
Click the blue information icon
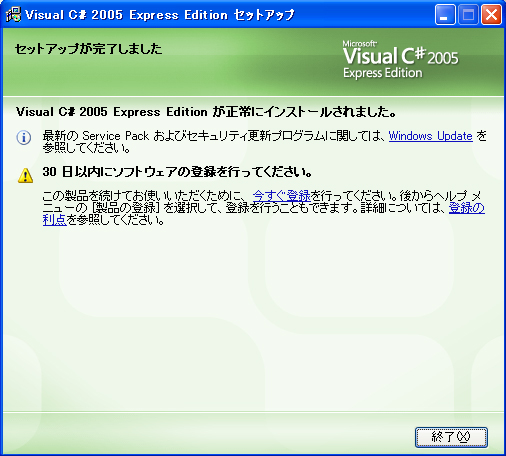(x=24, y=137)
